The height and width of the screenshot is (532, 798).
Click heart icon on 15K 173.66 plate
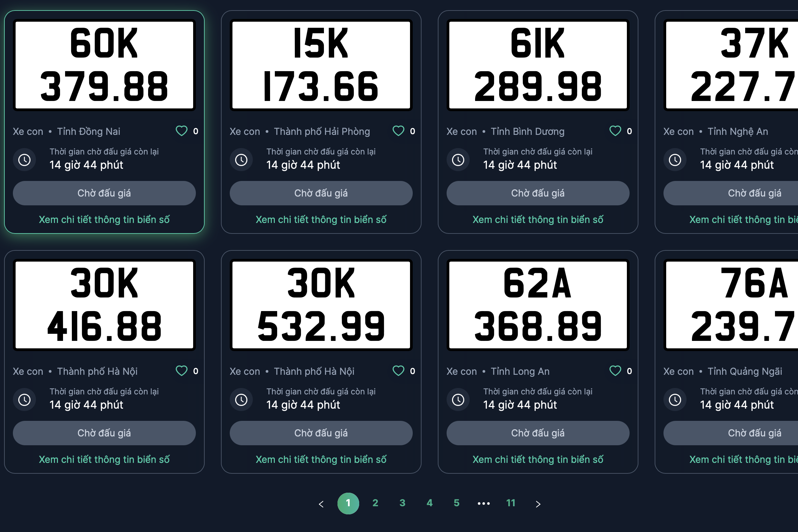tap(398, 131)
